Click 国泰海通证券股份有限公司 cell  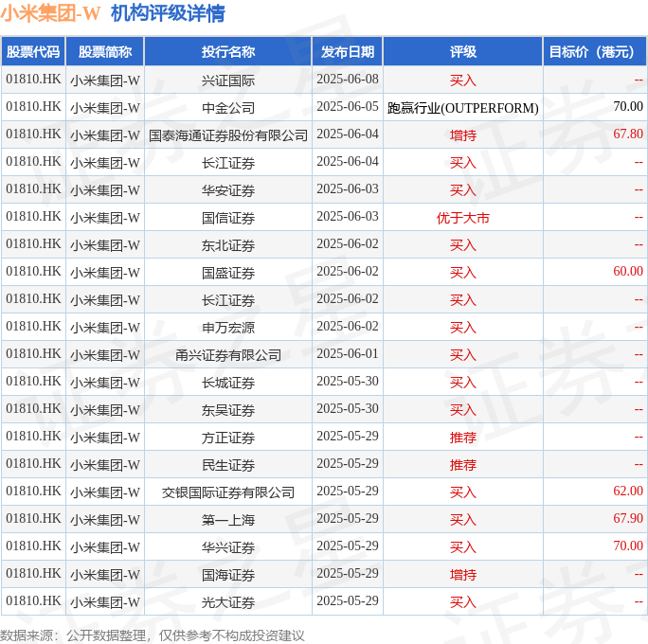228,135
